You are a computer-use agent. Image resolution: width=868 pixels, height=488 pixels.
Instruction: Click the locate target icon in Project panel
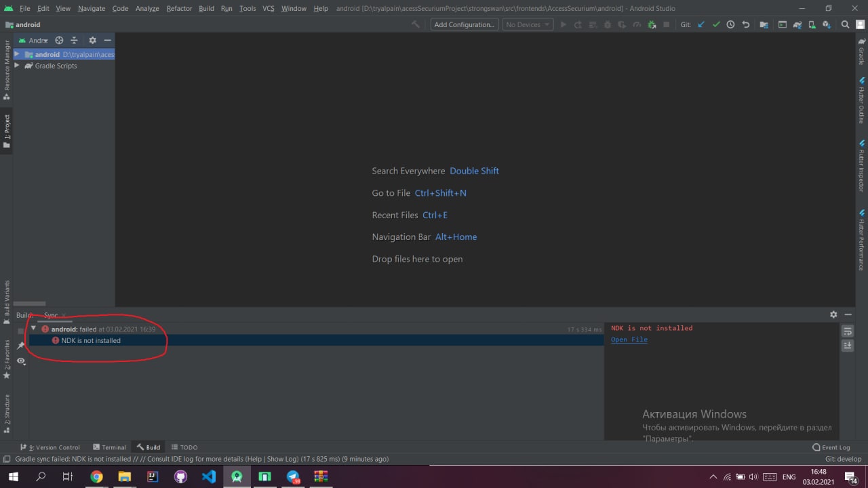(x=59, y=41)
